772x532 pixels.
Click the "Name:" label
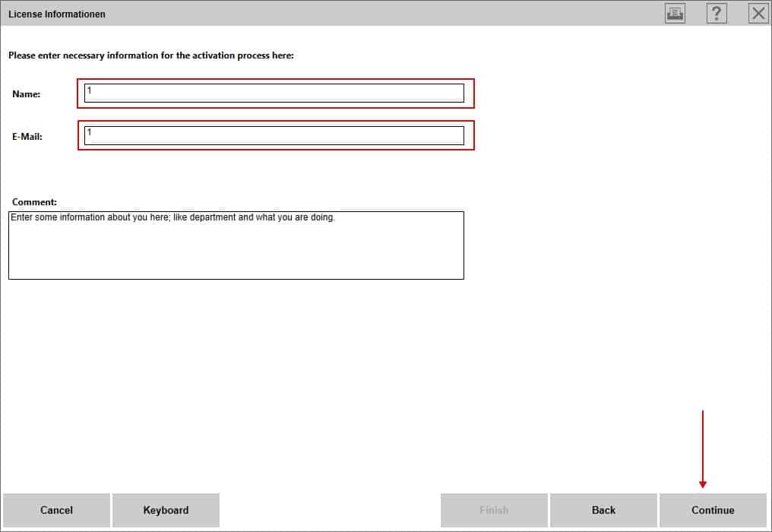point(27,94)
